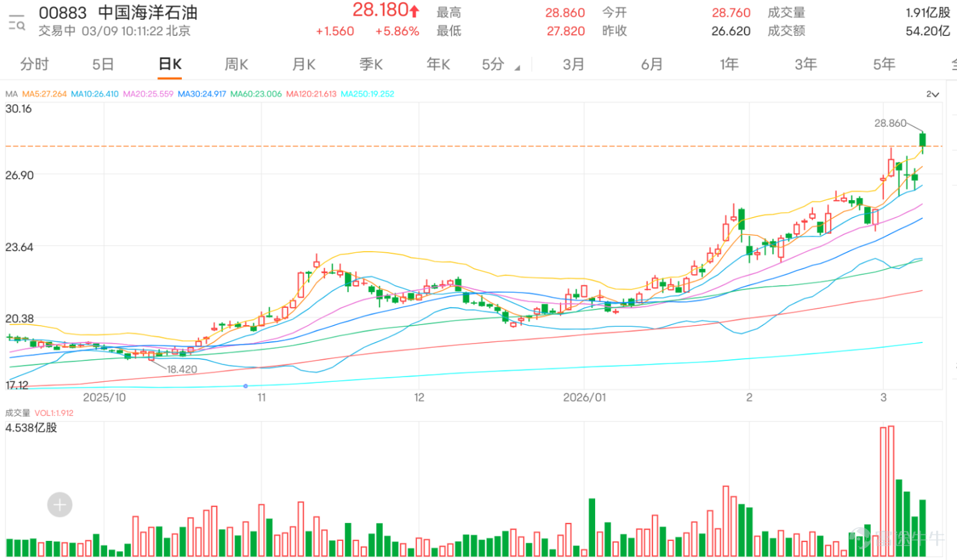This screenshot has height=560, width=957.
Task: Click the MA60:23.006 legend label
Action: pos(256,94)
